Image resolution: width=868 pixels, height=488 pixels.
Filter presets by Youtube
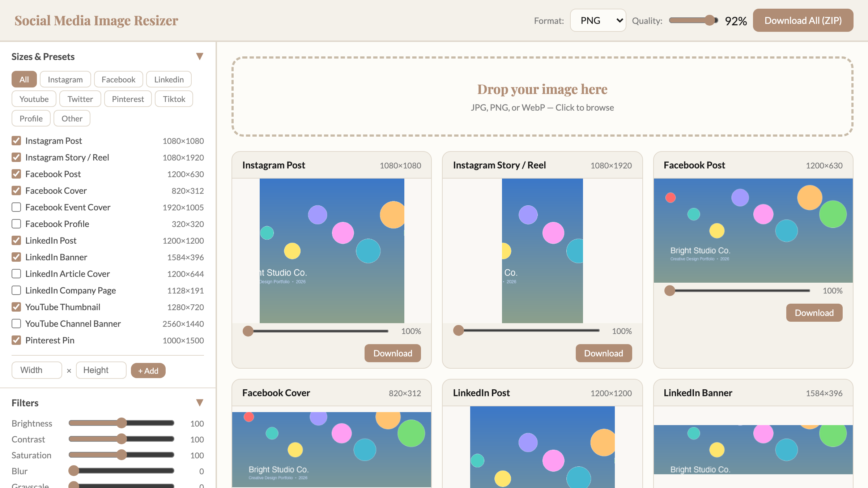pyautogui.click(x=34, y=99)
